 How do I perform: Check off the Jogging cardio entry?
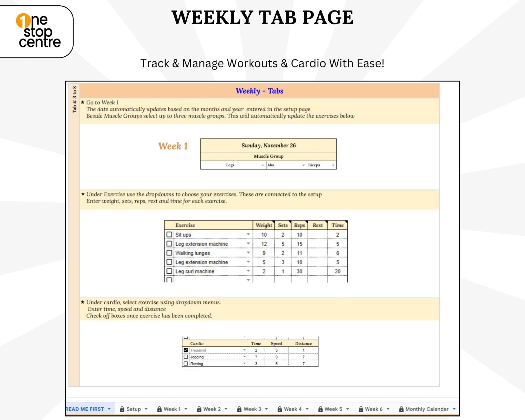[186, 357]
